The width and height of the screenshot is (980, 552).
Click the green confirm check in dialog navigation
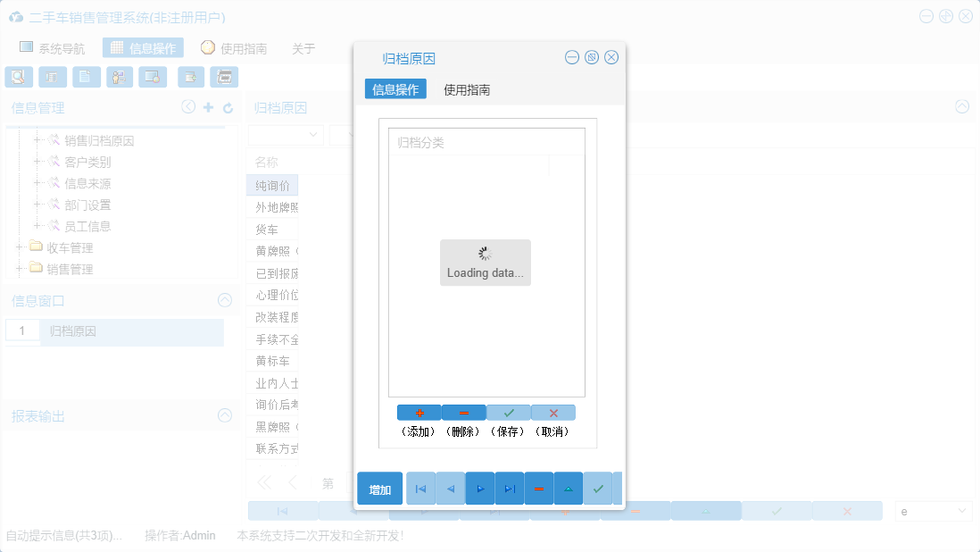point(598,489)
